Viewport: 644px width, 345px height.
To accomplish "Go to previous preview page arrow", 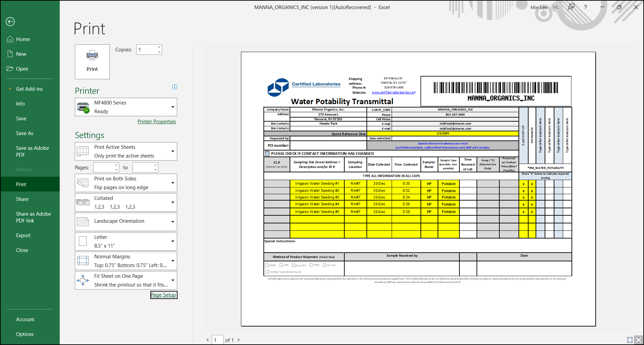I will [x=207, y=340].
